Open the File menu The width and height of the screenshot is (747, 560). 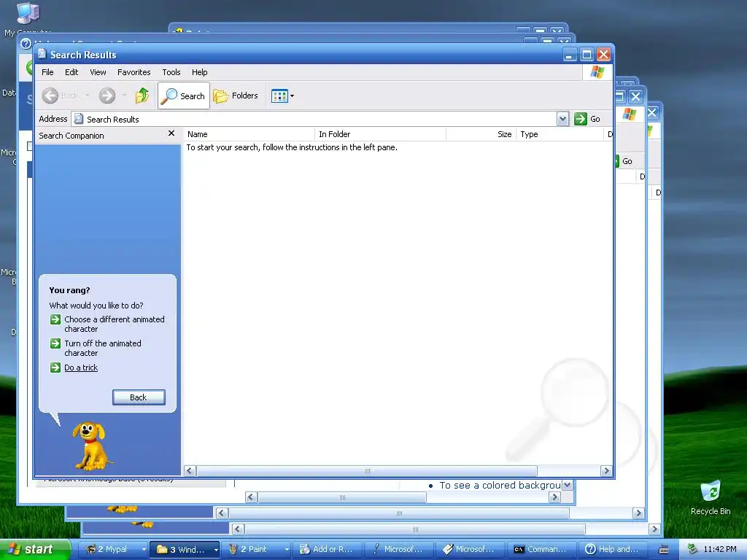pos(47,72)
